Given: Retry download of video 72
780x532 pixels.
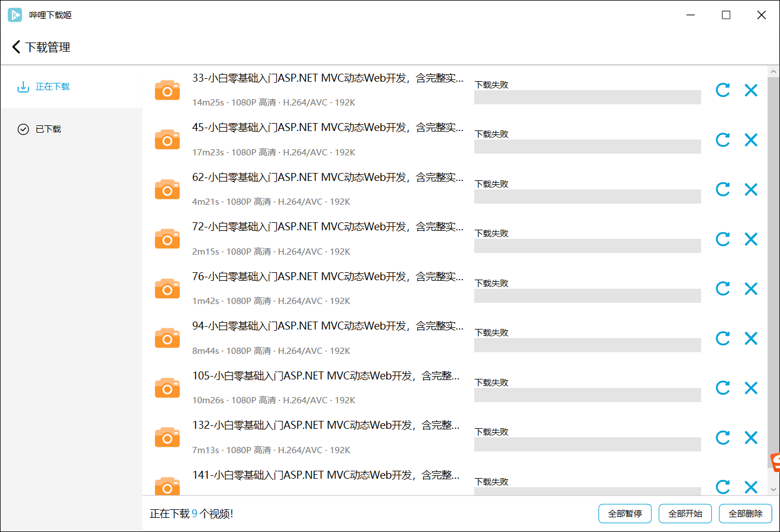Looking at the screenshot, I should click(723, 239).
